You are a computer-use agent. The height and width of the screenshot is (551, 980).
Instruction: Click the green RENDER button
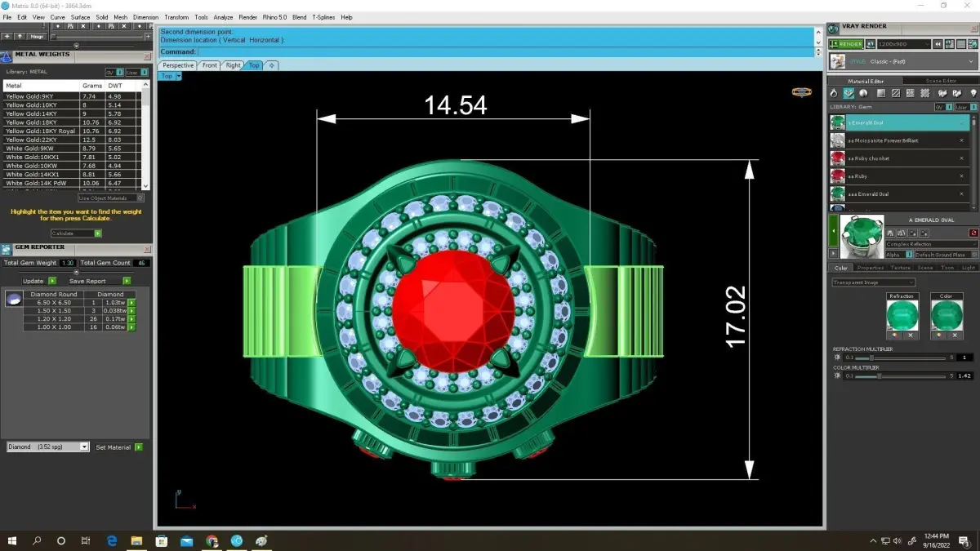(846, 44)
